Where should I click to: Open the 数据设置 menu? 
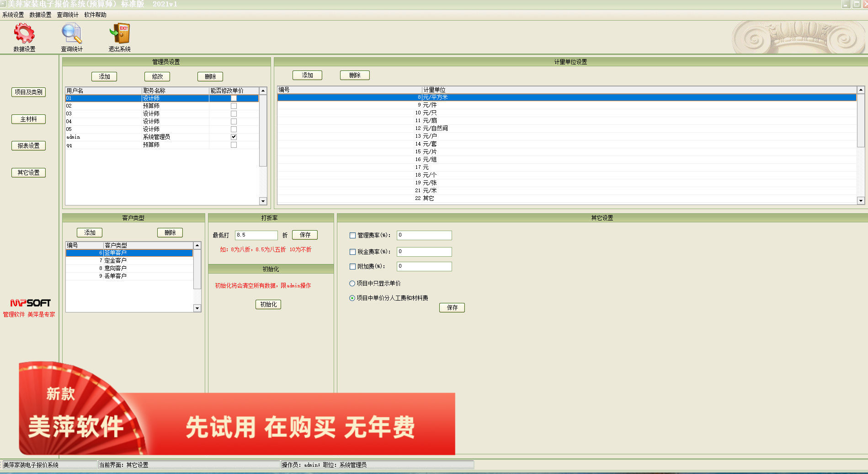[x=40, y=15]
